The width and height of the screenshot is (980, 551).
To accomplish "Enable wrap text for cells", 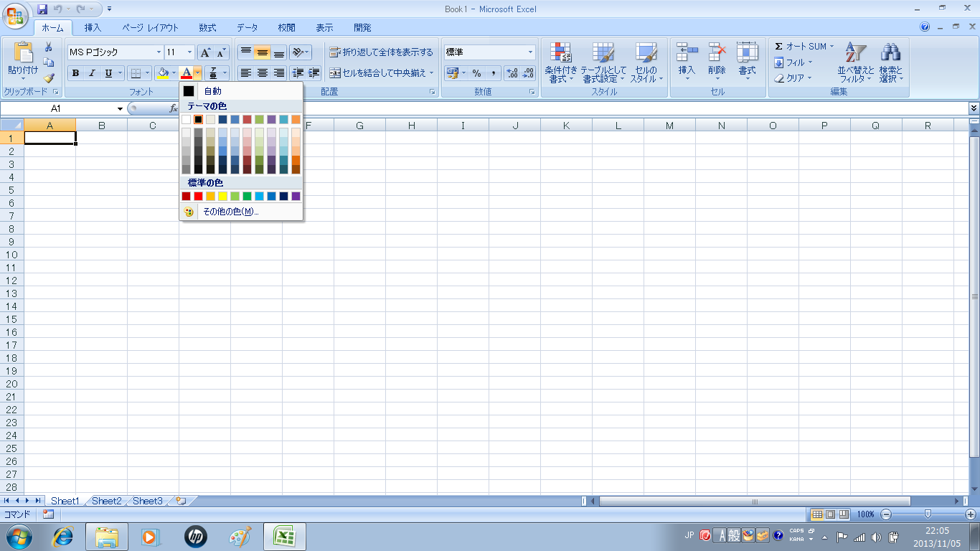I will coord(381,52).
